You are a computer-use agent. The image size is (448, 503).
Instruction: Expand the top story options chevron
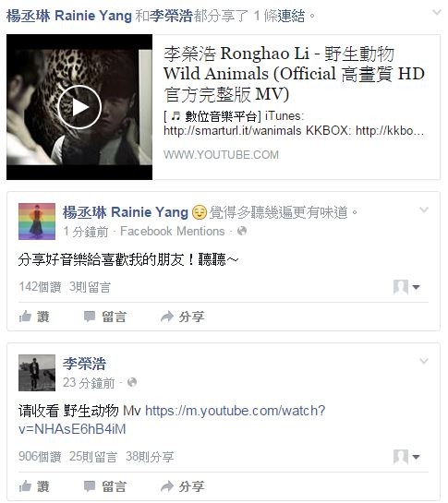pos(437,12)
